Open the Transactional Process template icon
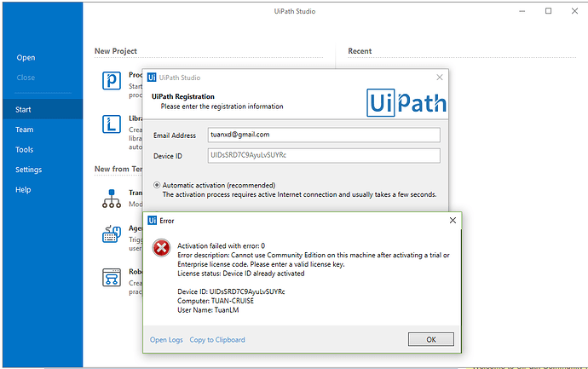The width and height of the screenshot is (588, 369). 112,199
